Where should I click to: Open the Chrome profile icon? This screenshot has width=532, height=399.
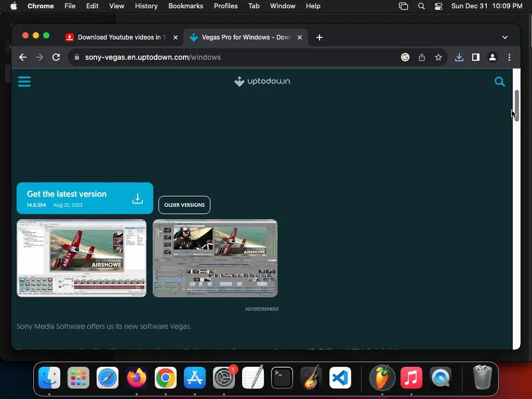click(493, 57)
